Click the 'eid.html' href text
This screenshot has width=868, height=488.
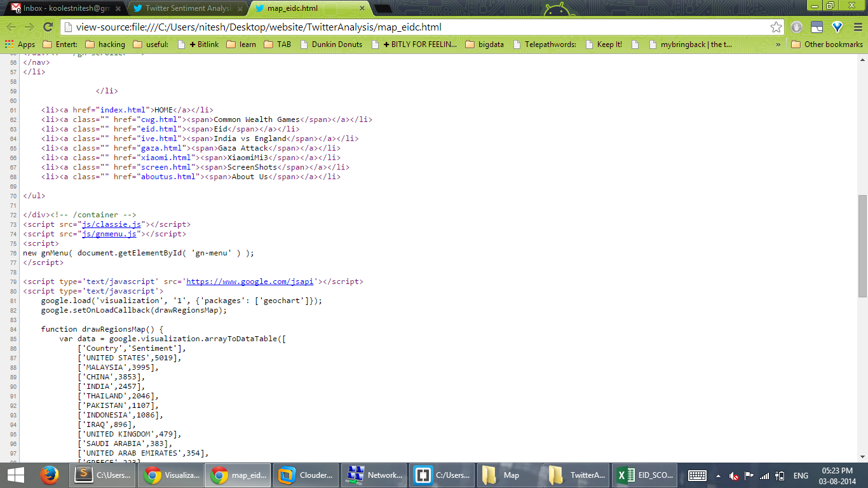[x=159, y=129]
